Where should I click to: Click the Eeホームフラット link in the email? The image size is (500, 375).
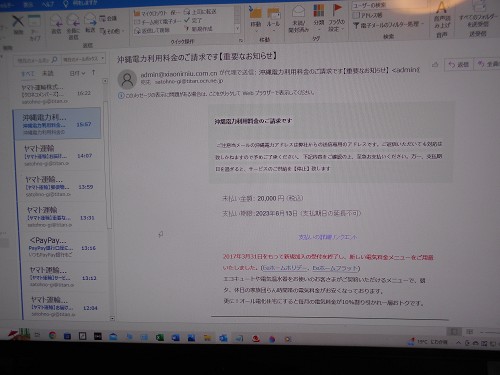(335, 268)
